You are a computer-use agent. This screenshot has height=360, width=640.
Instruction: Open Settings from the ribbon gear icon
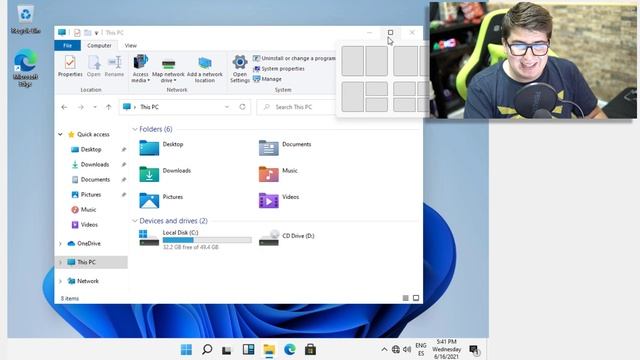pos(240,69)
